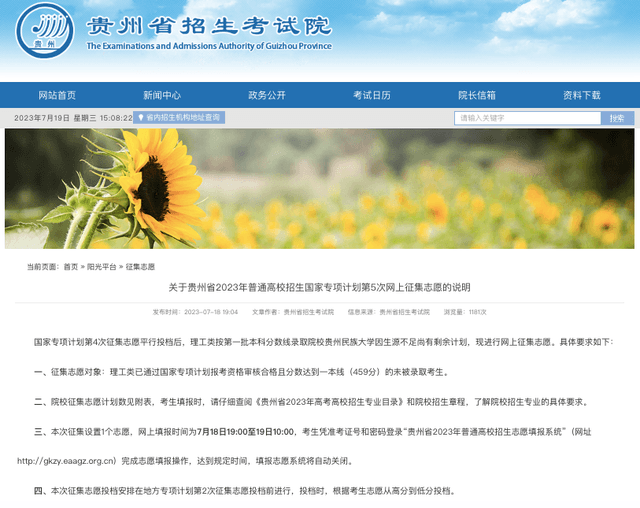Click 征集志愿 in the breadcrumb
Image resolution: width=640 pixels, height=508 pixels.
(141, 267)
